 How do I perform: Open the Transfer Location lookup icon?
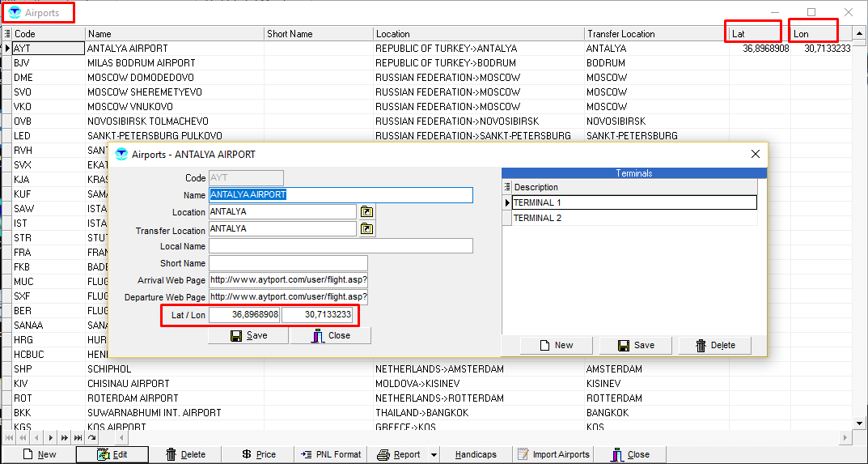tap(367, 229)
